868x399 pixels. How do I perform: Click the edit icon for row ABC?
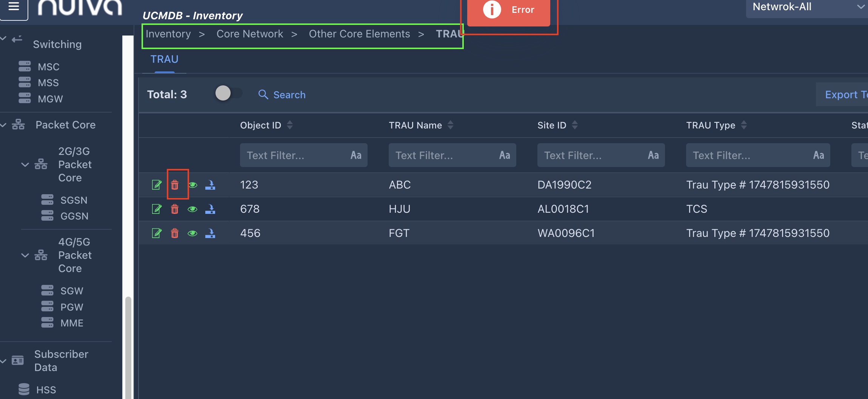point(157,185)
